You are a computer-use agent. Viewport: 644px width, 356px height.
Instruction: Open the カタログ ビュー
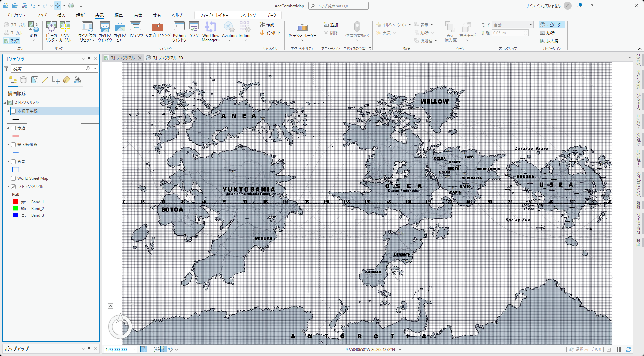coord(120,32)
